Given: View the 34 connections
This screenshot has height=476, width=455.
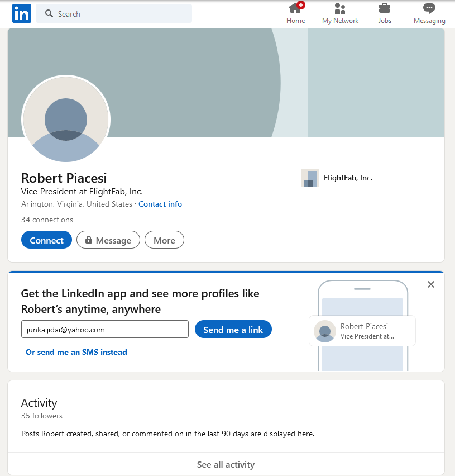Looking at the screenshot, I should point(47,220).
